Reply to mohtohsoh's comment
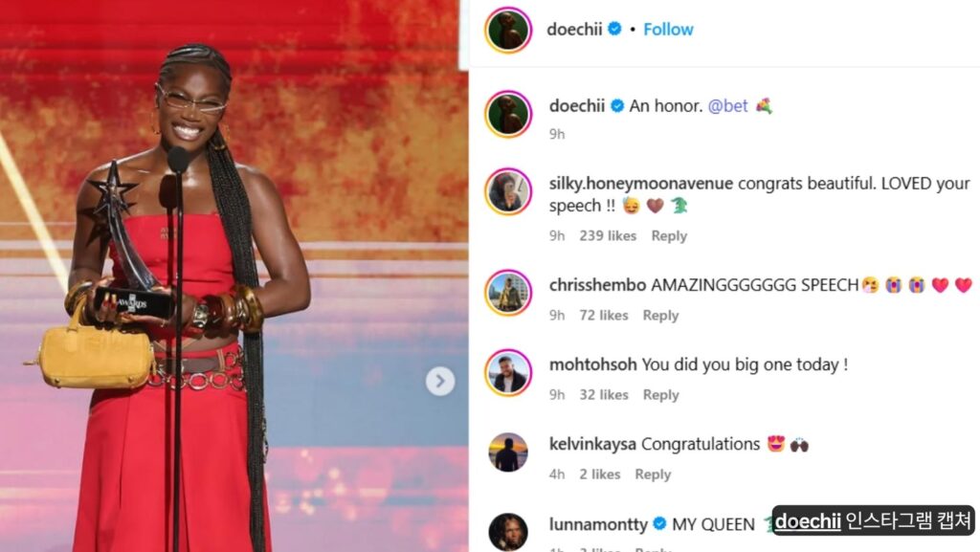This screenshot has height=552, width=980. pyautogui.click(x=660, y=395)
